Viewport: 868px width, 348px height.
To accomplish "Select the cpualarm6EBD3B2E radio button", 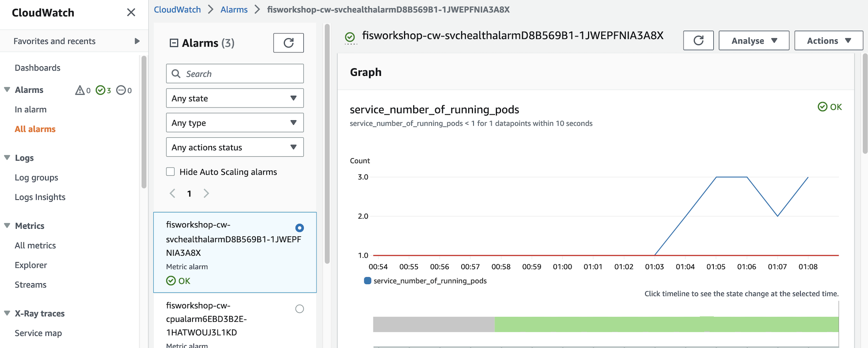I will click(300, 309).
